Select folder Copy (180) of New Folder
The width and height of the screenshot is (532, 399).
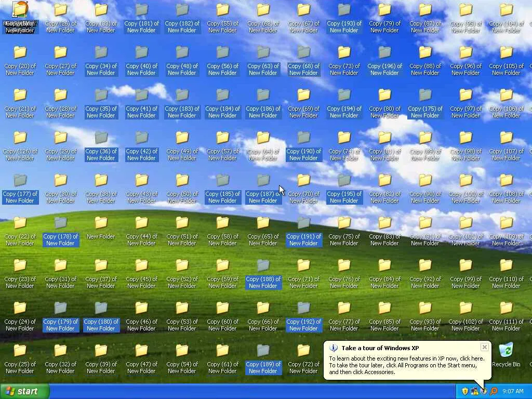101,316
